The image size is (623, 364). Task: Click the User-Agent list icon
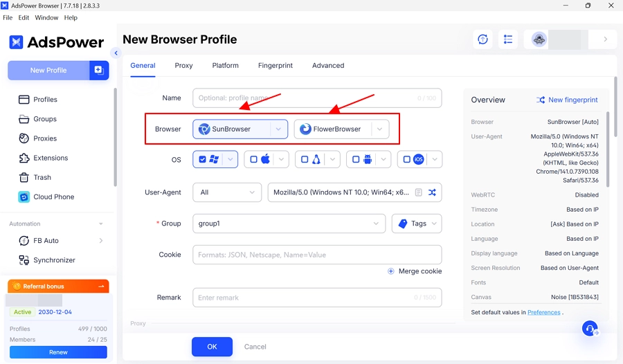point(418,192)
